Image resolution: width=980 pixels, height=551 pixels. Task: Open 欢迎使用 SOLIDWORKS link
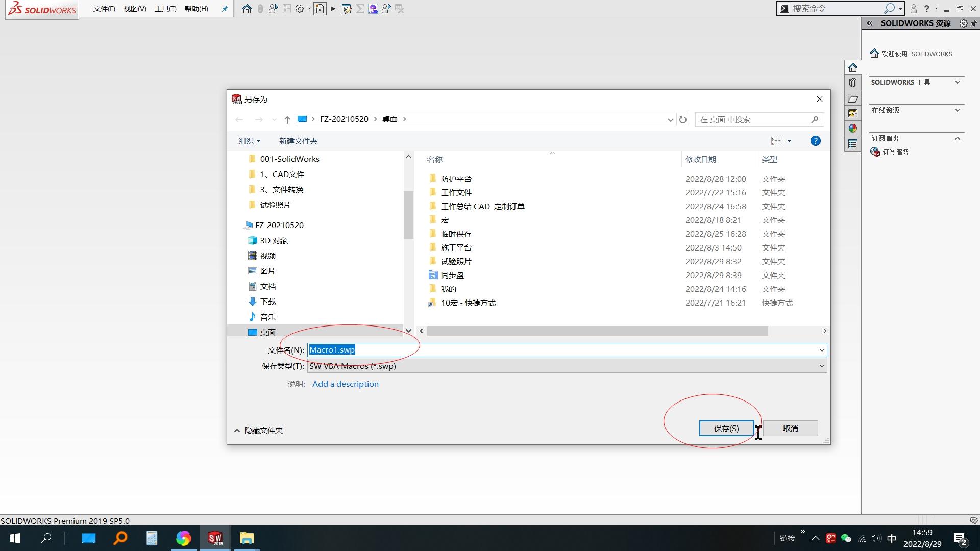(911, 54)
